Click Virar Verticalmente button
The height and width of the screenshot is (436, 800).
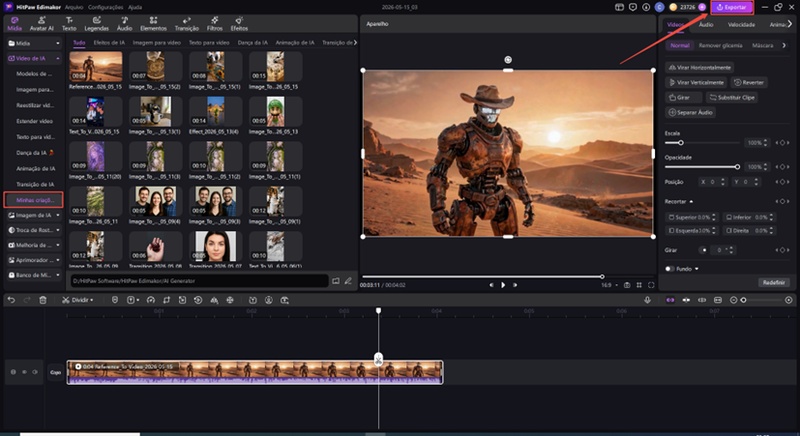(696, 82)
